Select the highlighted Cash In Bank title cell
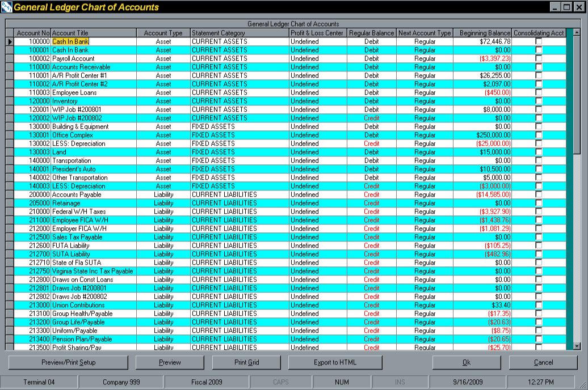Image resolution: width=588 pixels, height=390 pixels. tap(94, 41)
